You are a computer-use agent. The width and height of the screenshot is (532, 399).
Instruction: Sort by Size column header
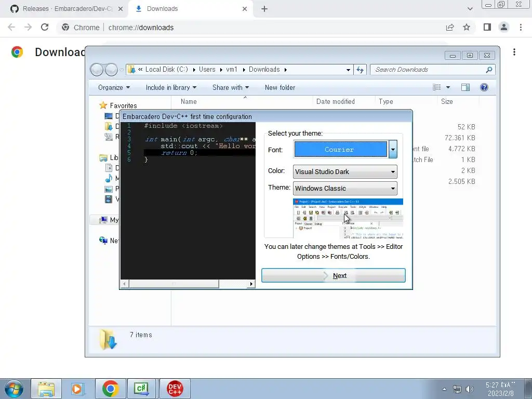click(447, 101)
